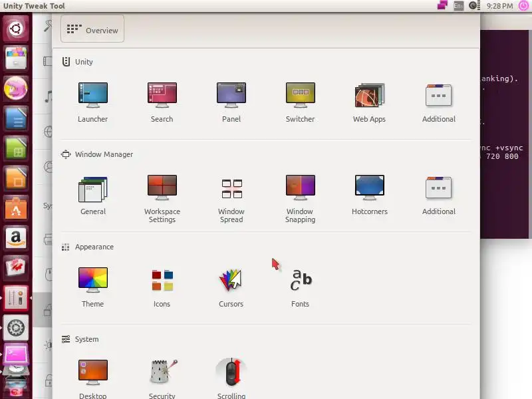Open LibreOffice Impress from the launcher
The height and width of the screenshot is (399, 532).
coord(15,178)
